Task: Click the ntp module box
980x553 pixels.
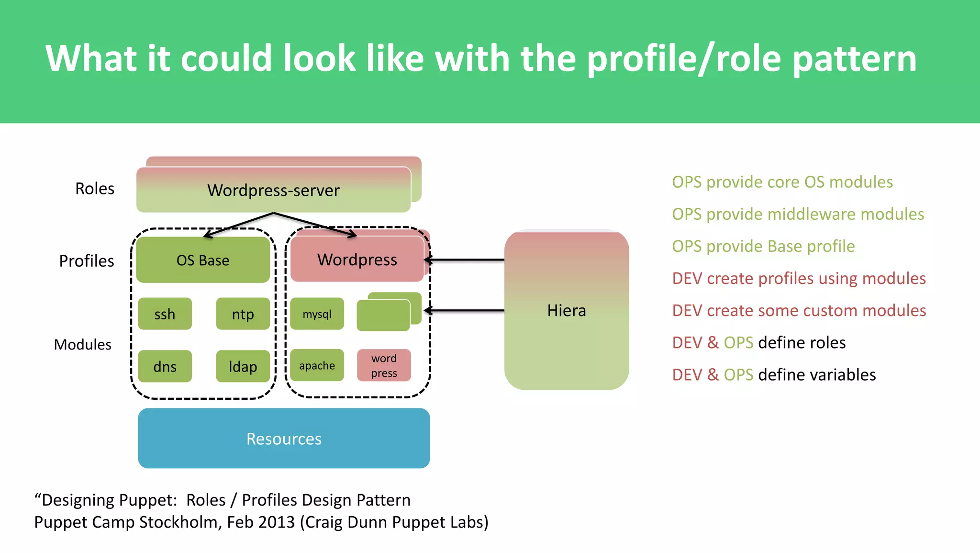Action: point(243,314)
